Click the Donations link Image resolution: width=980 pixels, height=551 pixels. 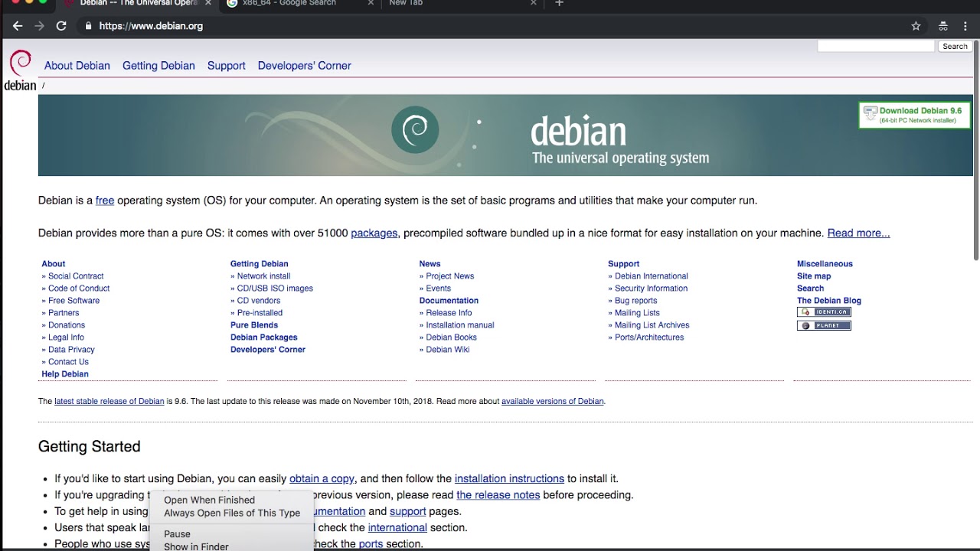point(67,325)
